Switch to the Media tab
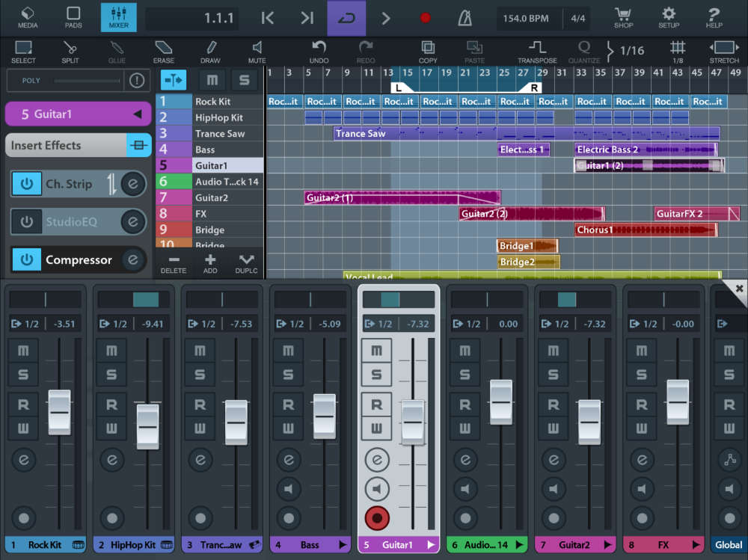 28,18
